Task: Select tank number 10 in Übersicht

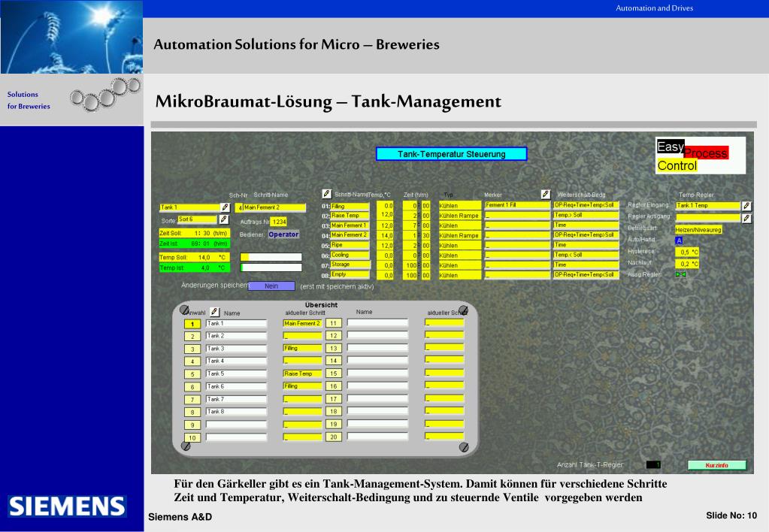Action: pyautogui.click(x=192, y=438)
